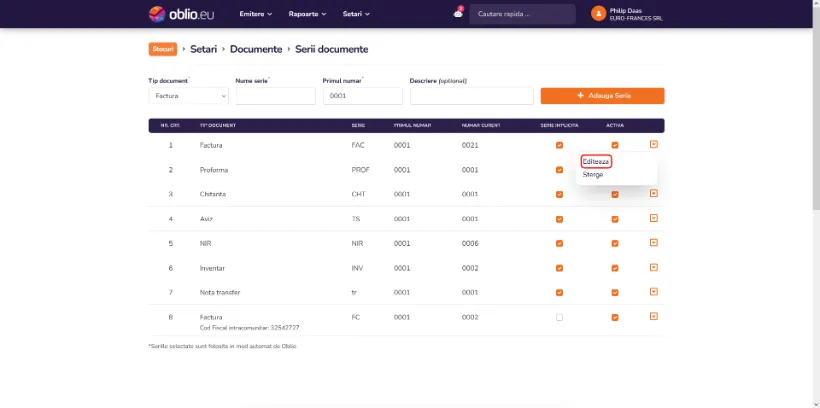Viewport: 820px width, 408px height.
Task: Click the Serie Implicita column header
Action: coord(560,126)
